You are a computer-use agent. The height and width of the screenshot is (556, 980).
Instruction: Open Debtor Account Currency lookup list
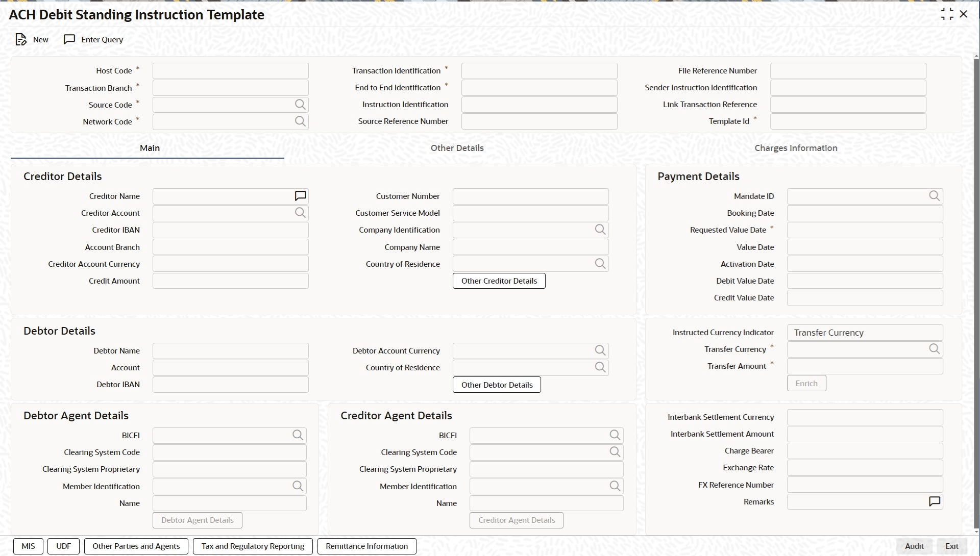[600, 350]
